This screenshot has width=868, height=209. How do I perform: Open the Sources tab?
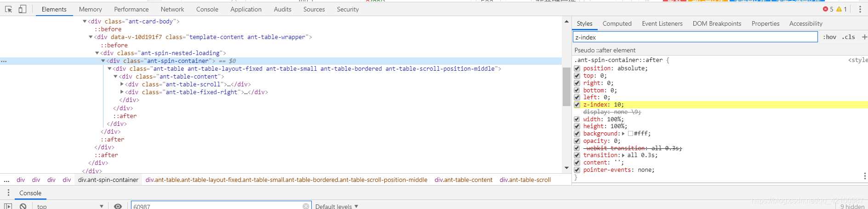point(314,9)
